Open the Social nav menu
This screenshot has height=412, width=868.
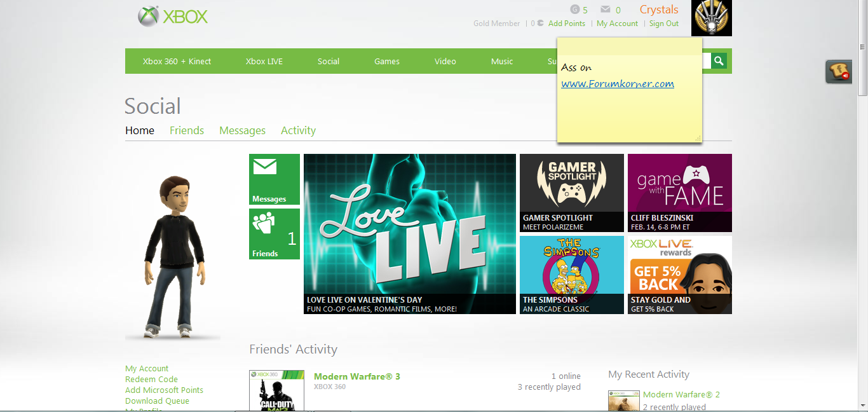pyautogui.click(x=329, y=62)
